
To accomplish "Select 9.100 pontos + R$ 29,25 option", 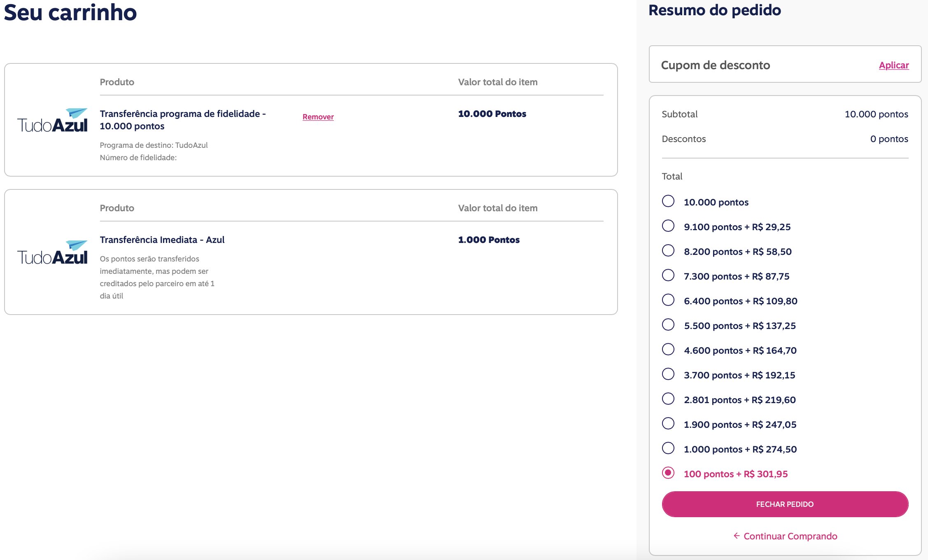I will (x=668, y=226).
